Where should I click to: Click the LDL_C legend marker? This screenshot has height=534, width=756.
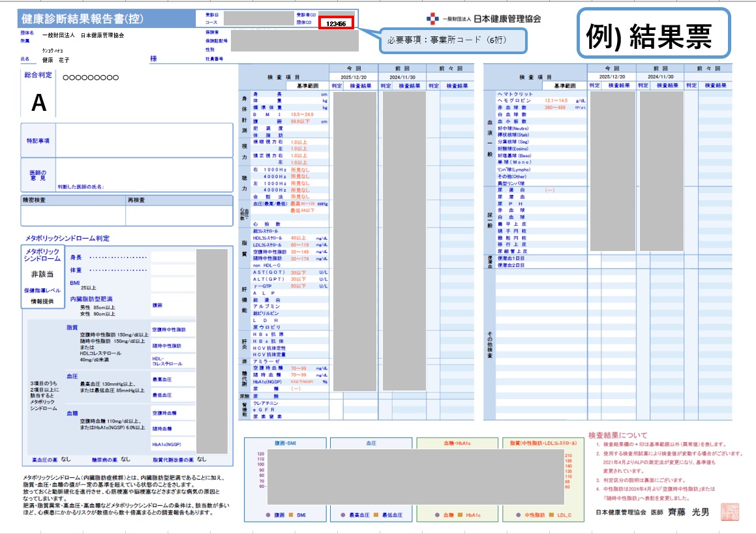[x=551, y=515]
